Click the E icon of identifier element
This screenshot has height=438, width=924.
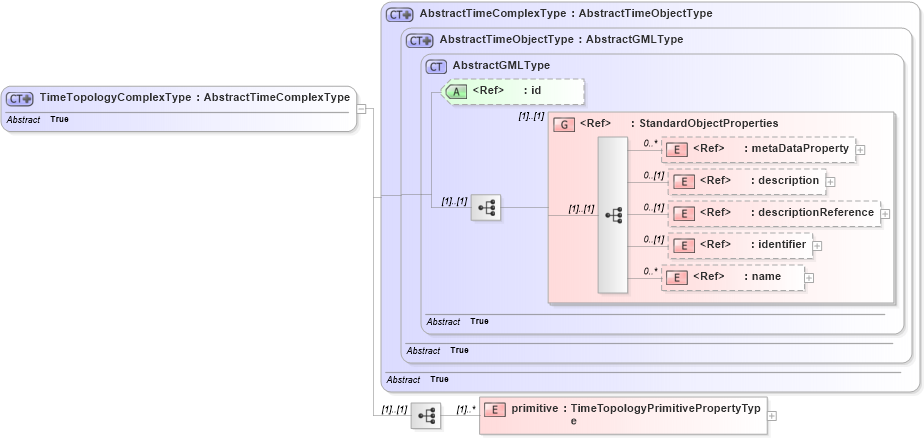[x=684, y=245]
